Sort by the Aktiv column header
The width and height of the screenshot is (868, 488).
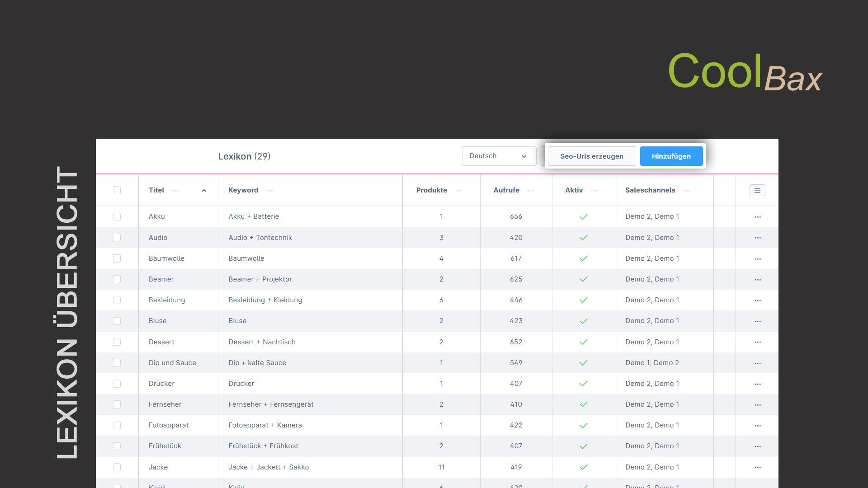coord(574,190)
